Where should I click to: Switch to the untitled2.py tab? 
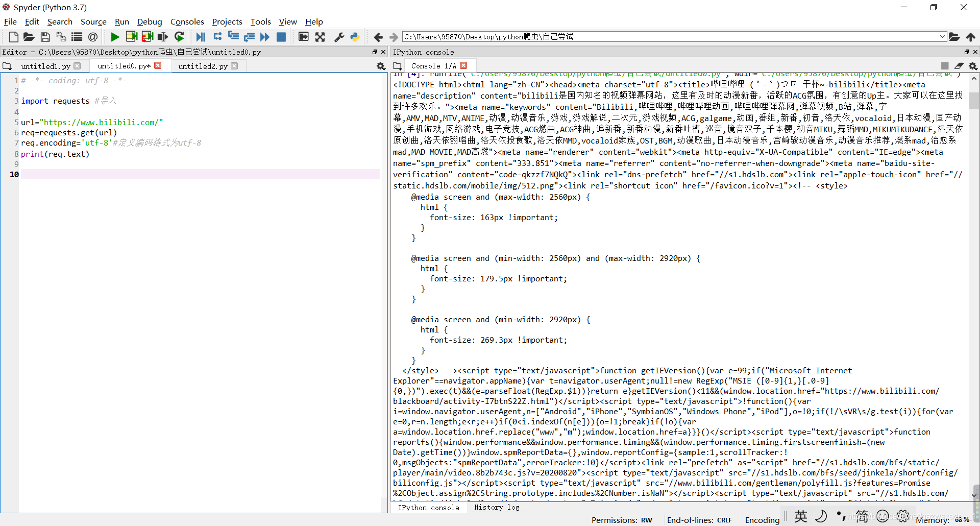(x=203, y=66)
